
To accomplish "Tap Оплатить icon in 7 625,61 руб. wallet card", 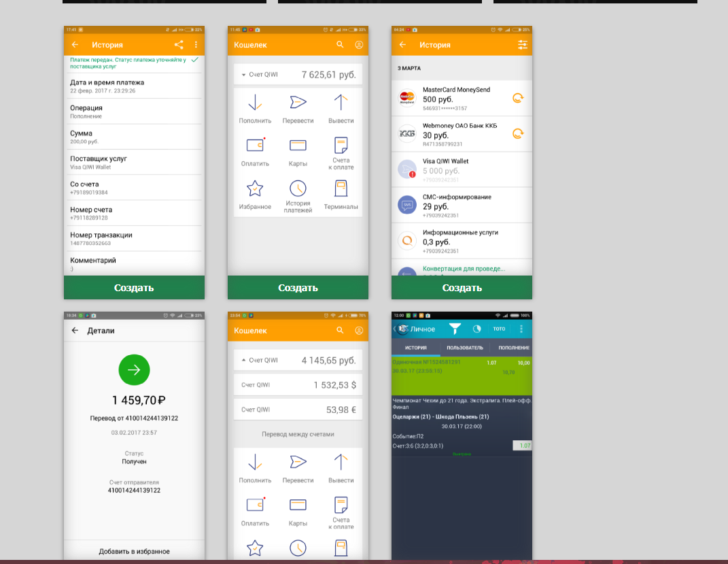I will (x=255, y=145).
